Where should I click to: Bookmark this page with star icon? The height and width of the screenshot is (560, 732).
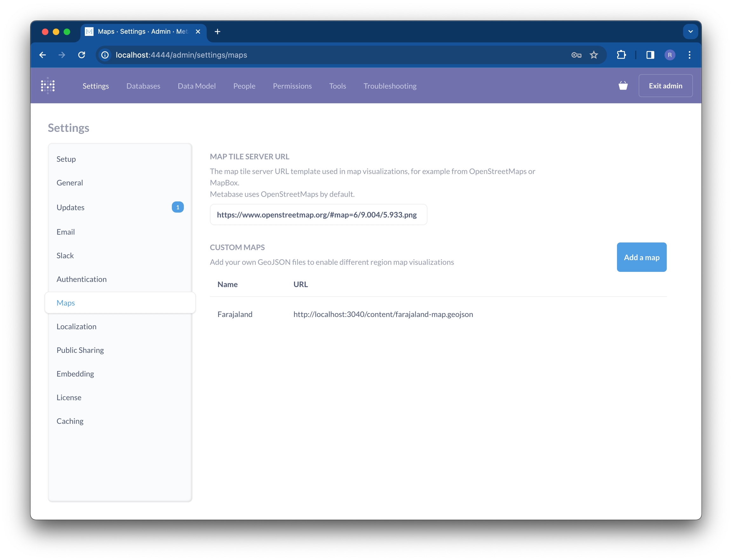[x=594, y=55]
